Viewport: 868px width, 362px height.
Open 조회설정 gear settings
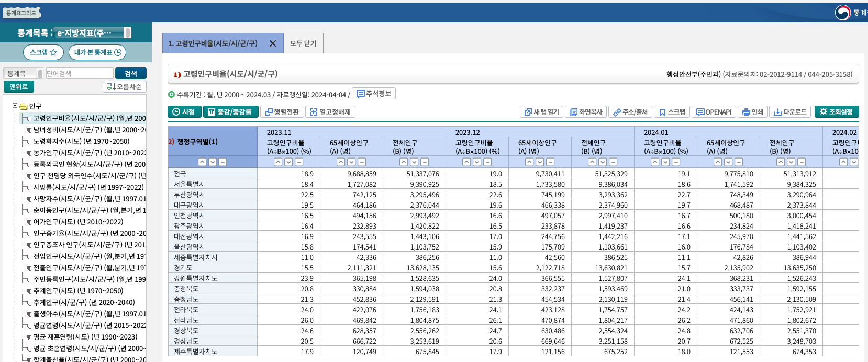836,112
